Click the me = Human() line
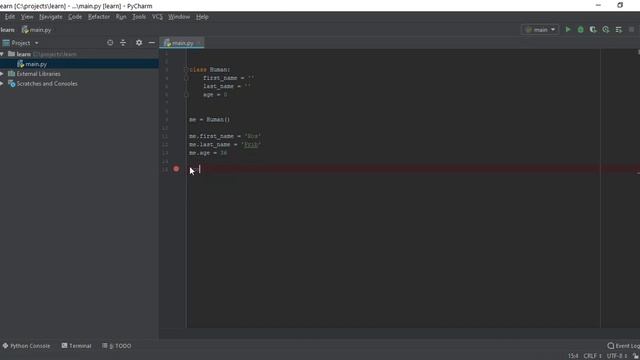The image size is (640, 360). pos(209,120)
